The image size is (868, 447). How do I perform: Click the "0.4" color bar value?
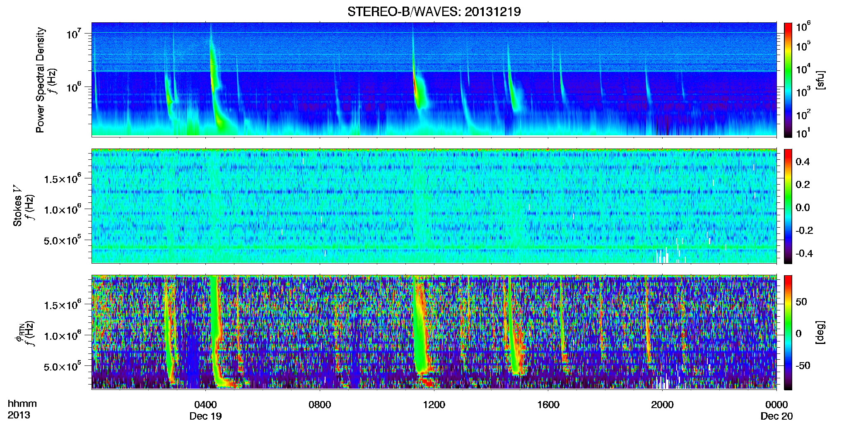pos(803,162)
